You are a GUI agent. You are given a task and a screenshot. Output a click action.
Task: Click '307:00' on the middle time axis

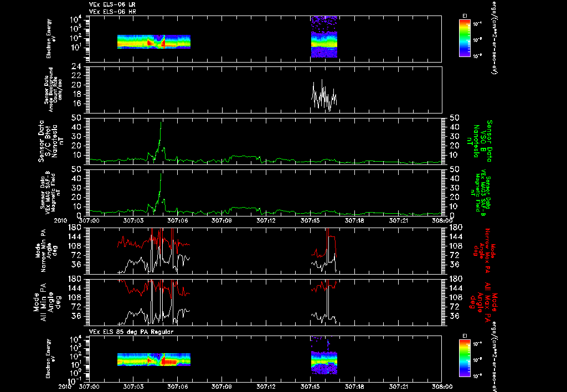pos(89,220)
